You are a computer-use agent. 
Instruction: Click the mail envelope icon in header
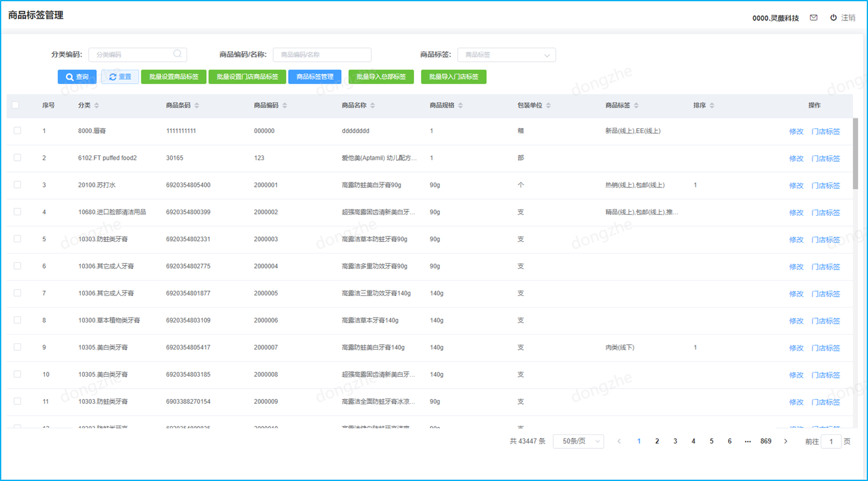814,18
